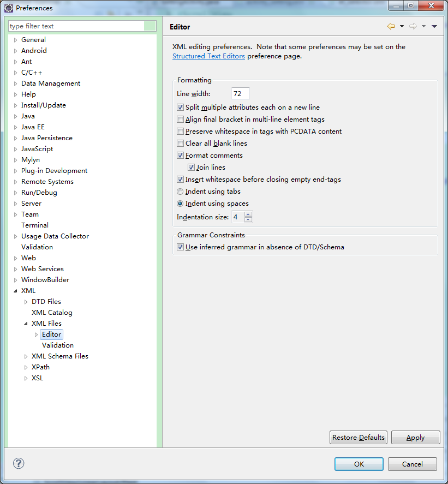Select the Remote Systems preference category

tap(47, 182)
